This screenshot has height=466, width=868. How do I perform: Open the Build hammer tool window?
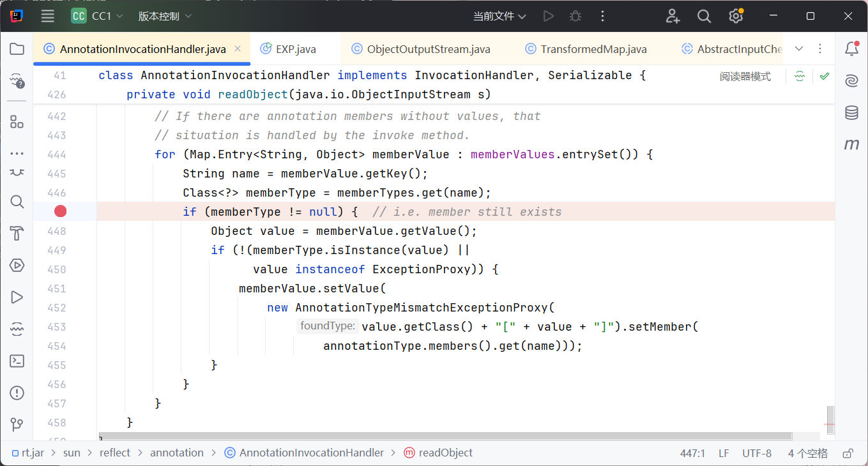pyautogui.click(x=17, y=233)
